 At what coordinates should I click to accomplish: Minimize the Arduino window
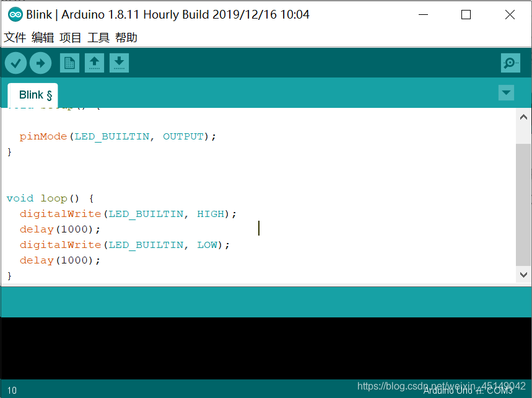[423, 15]
